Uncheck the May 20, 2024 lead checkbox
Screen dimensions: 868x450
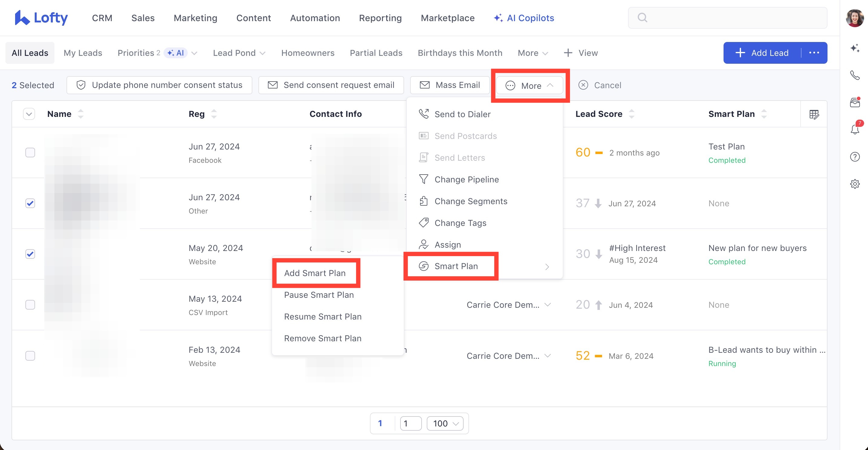pos(30,254)
